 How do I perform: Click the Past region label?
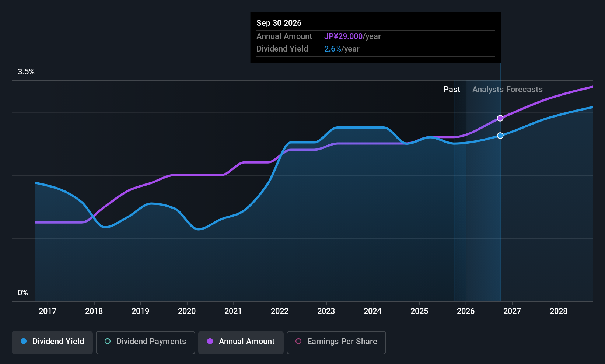pyautogui.click(x=452, y=90)
